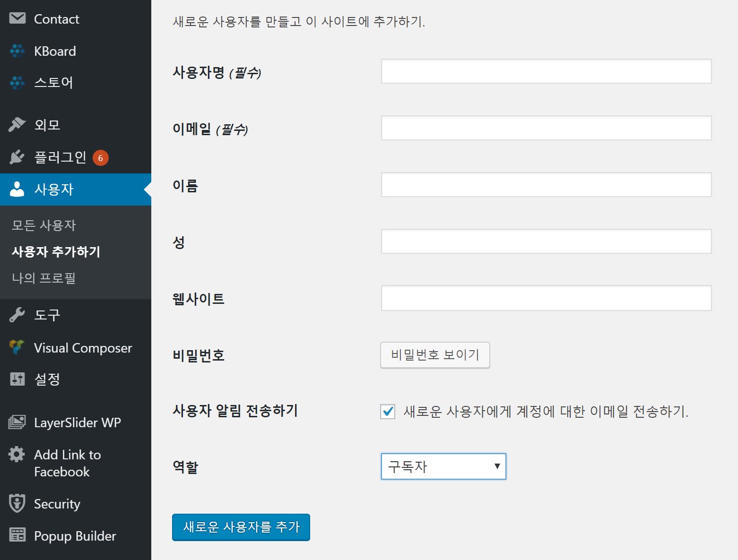Click the LayerSlider WP icon
This screenshot has width=738, height=560.
tap(17, 422)
